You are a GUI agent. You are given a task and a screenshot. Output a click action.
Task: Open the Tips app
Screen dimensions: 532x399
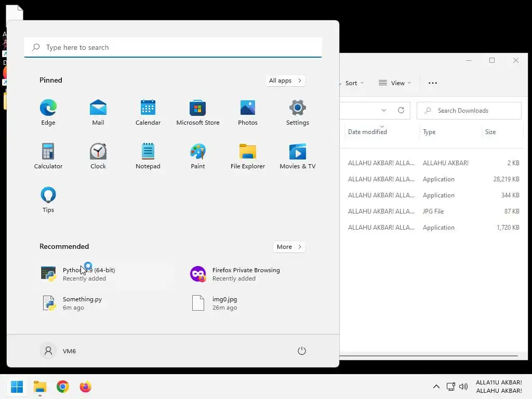tap(48, 200)
